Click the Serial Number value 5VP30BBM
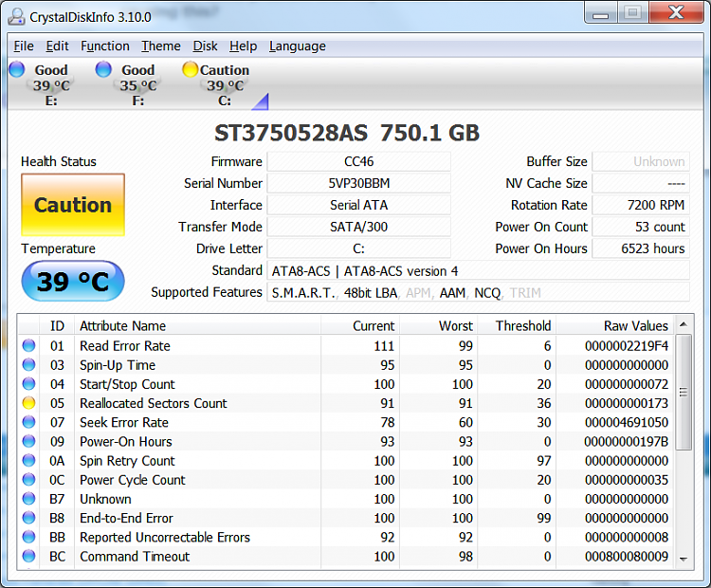Screen dimensions: 711x588 point(358,183)
